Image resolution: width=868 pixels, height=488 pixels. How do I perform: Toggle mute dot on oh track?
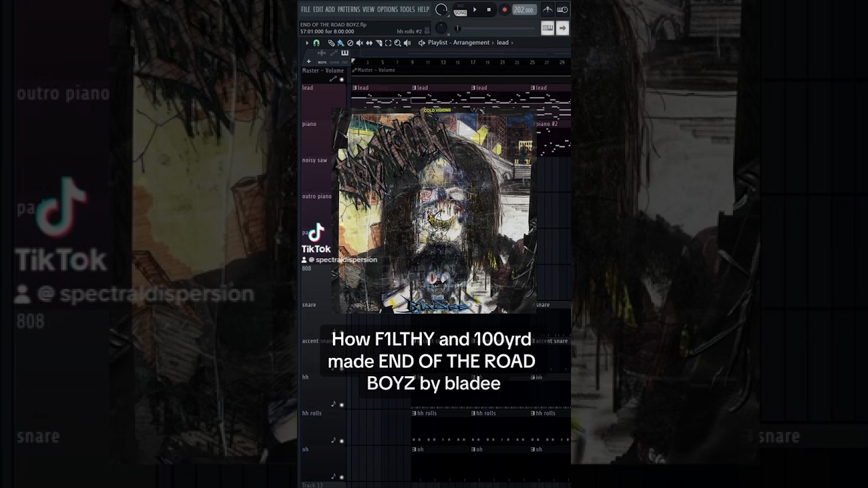click(342, 477)
